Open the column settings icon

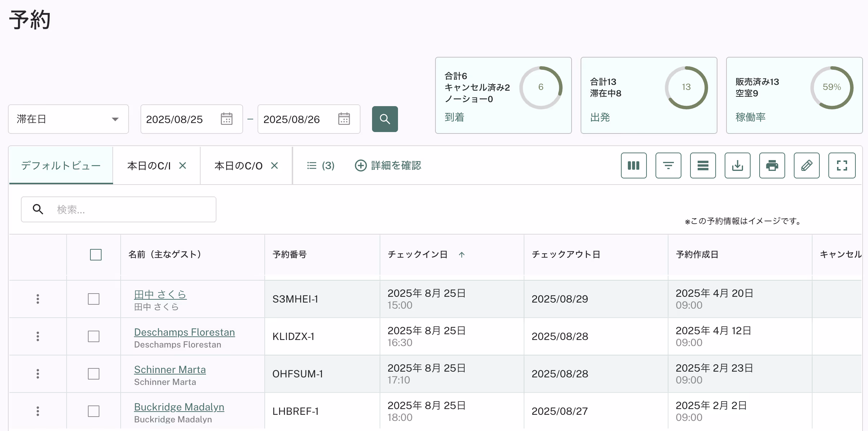pos(634,165)
